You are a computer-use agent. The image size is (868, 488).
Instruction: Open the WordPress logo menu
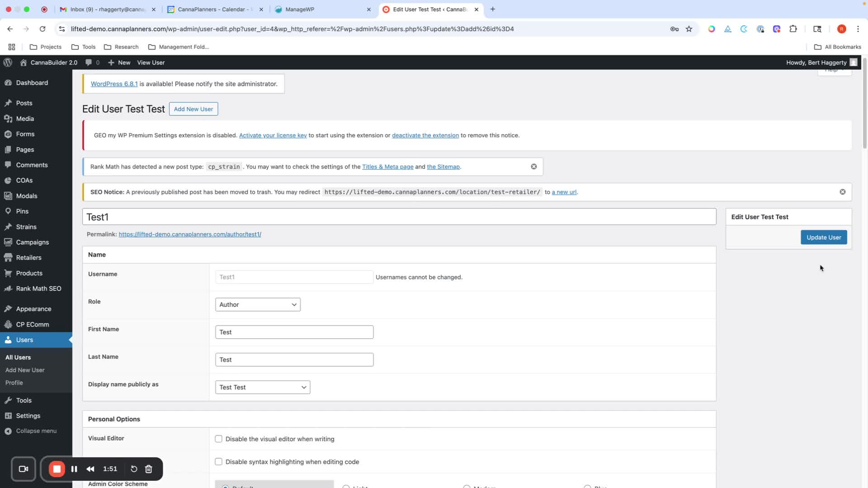coord(8,62)
